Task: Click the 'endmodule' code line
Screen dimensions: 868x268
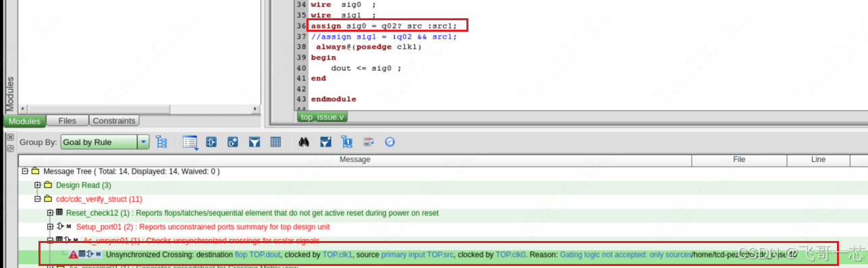Action: point(333,99)
